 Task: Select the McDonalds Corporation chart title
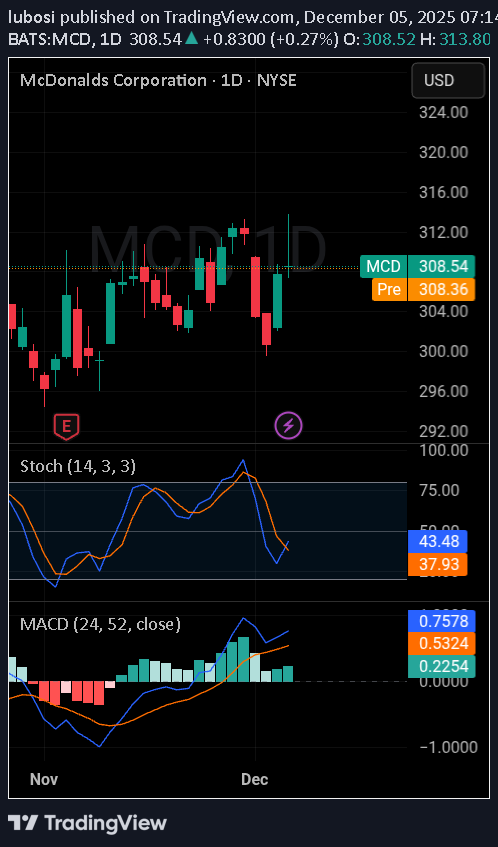point(158,80)
